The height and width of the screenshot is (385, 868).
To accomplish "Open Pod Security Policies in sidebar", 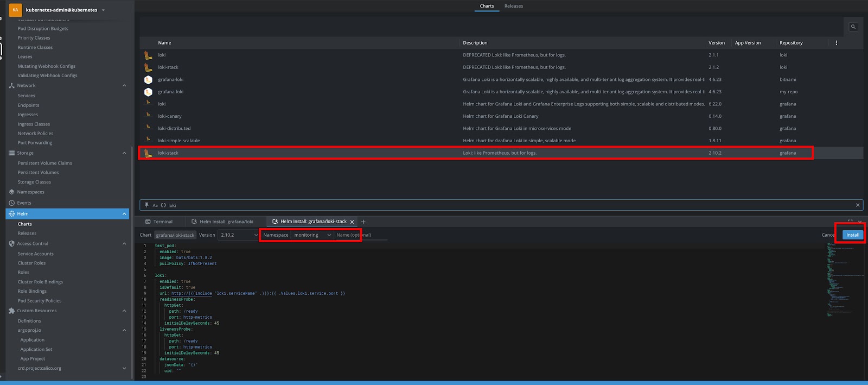I will pyautogui.click(x=40, y=301).
